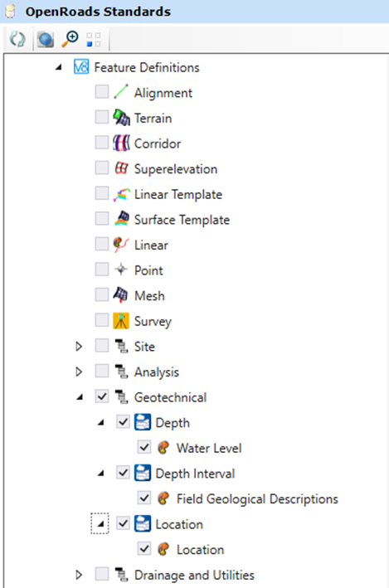
Task: Click the globe toolbar icon
Action: 46,39
